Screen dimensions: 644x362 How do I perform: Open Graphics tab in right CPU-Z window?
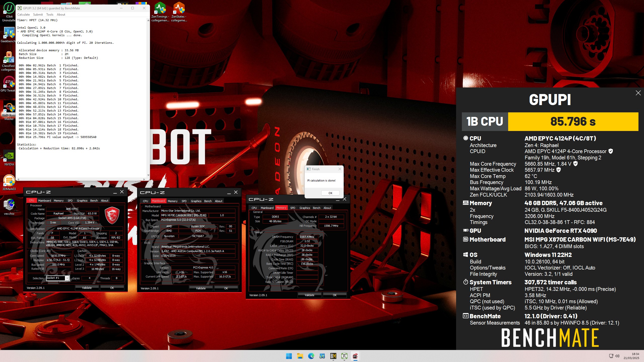(305, 208)
